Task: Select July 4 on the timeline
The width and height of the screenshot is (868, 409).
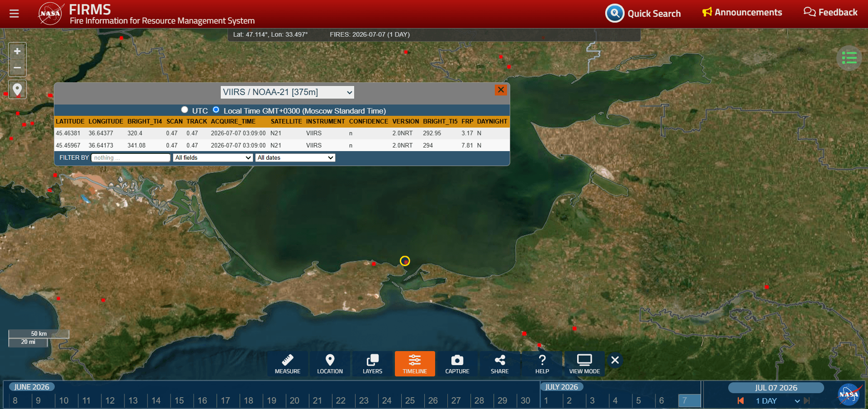Action: click(x=615, y=400)
